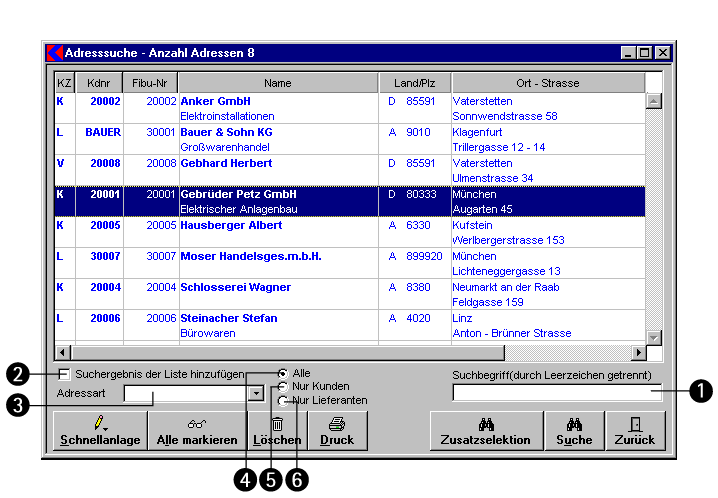Select the Alle radio option
718x498 pixels.
click(x=284, y=373)
